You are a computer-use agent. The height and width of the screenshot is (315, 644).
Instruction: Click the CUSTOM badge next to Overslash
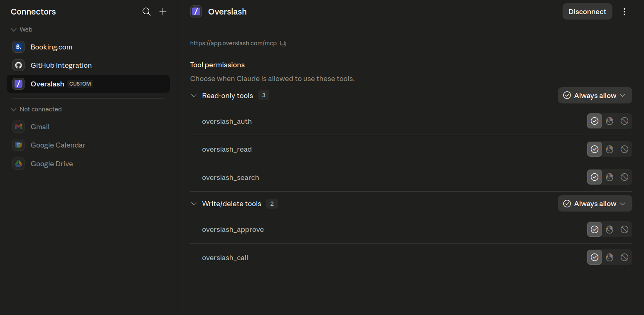(x=80, y=84)
